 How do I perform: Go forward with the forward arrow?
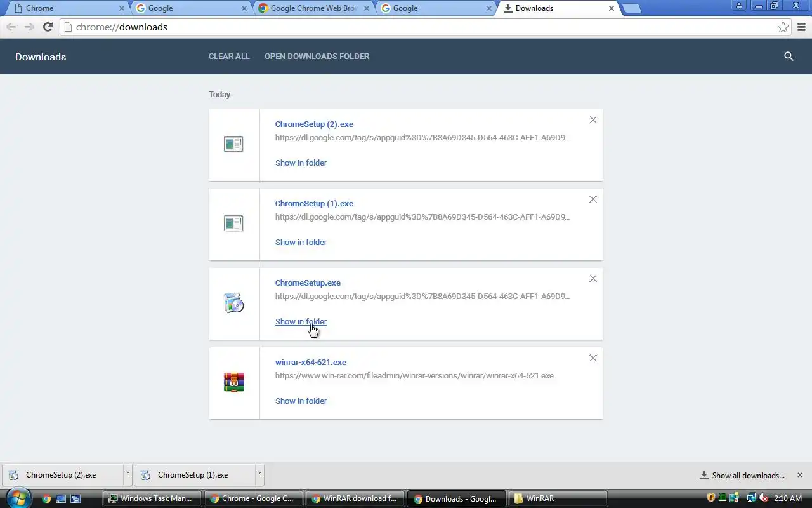coord(29,27)
